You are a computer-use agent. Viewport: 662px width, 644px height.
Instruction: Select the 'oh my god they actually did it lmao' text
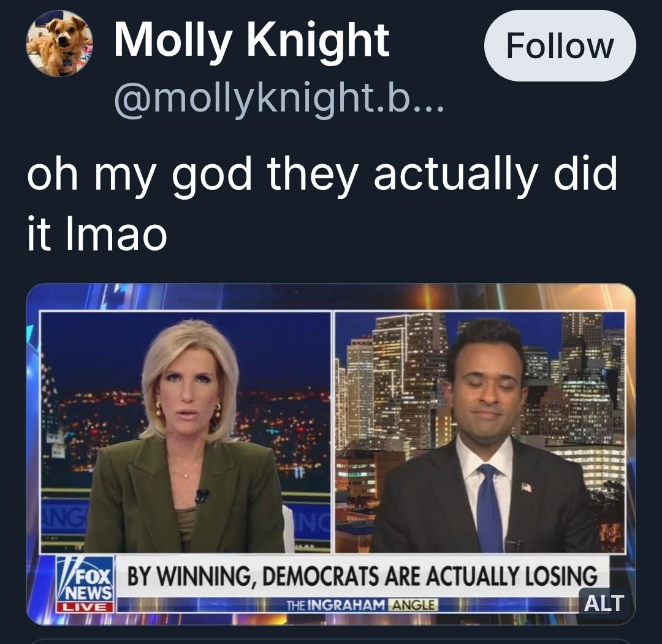[322, 203]
